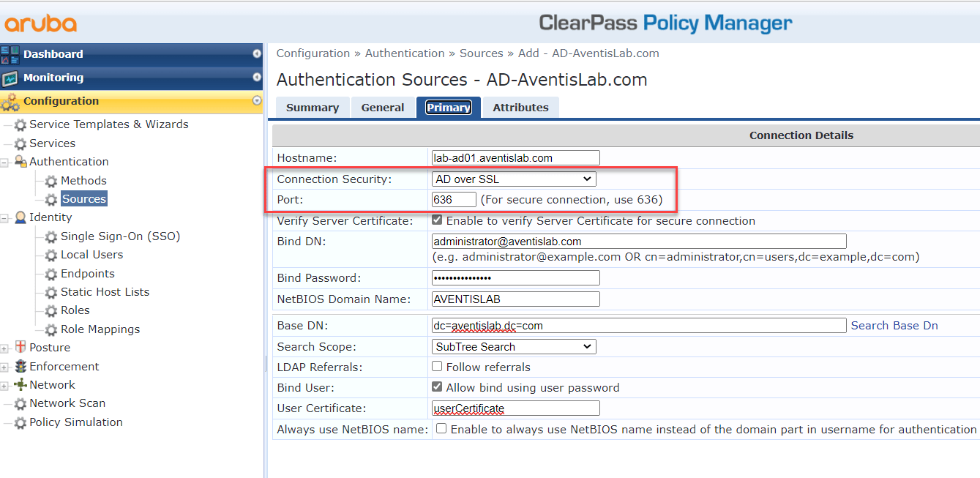Expand the Posture tree node
The height and width of the screenshot is (478, 980).
[4, 348]
